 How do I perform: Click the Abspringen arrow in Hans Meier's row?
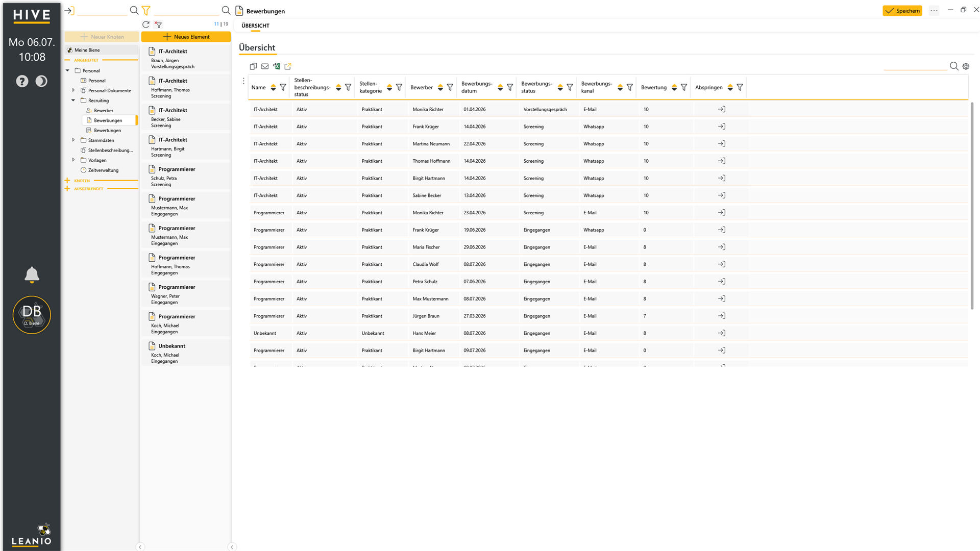[721, 333]
